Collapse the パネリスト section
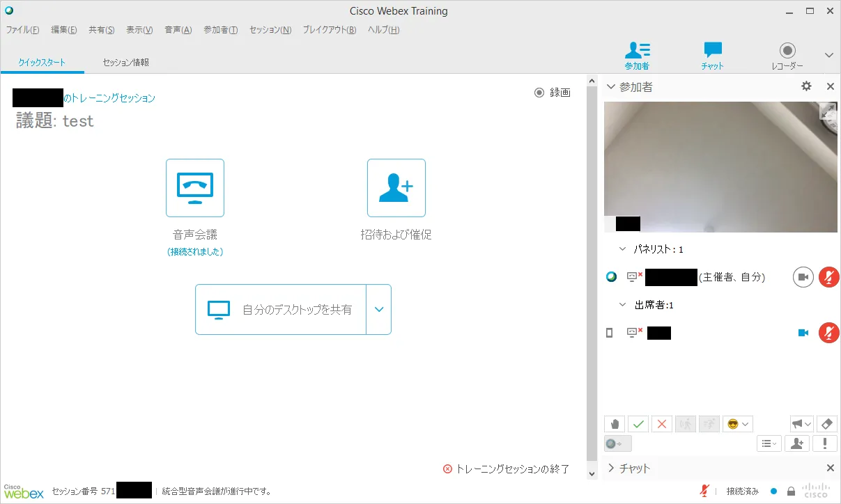 pos(623,249)
